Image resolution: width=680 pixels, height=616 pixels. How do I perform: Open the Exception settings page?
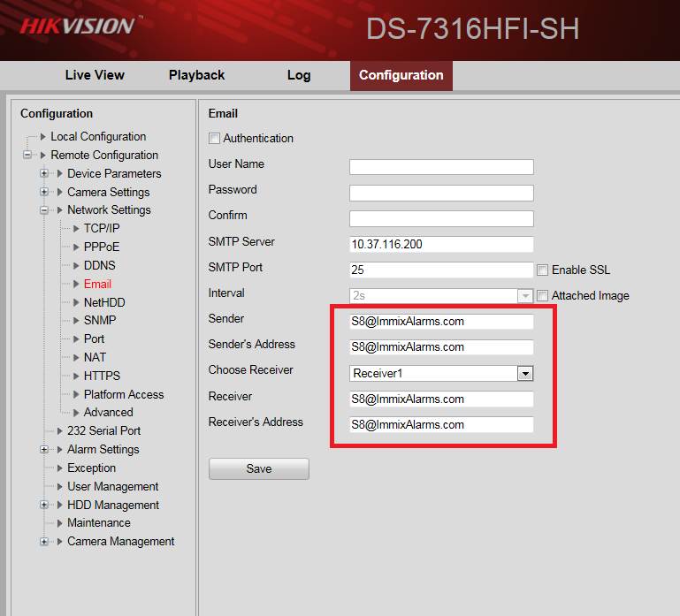pos(91,468)
